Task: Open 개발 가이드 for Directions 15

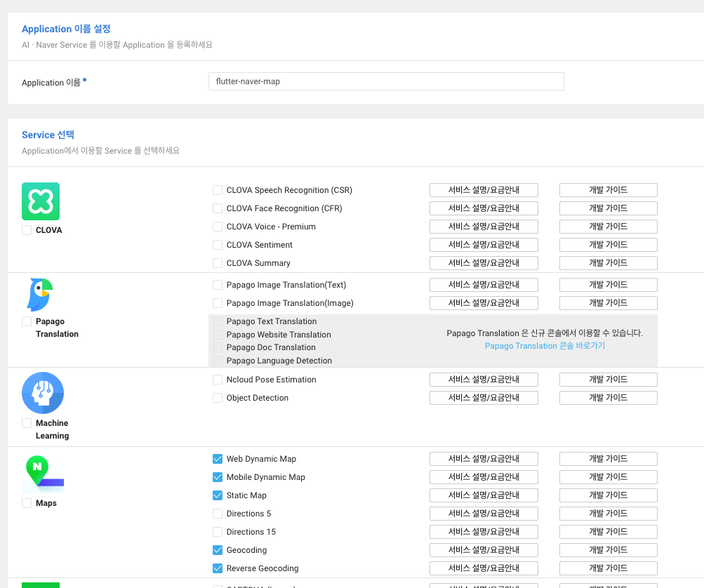Action: tap(609, 531)
